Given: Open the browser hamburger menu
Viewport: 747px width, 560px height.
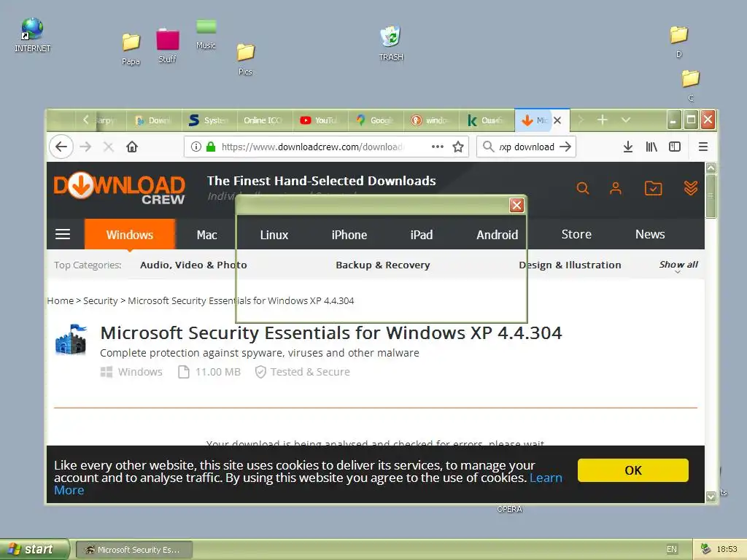Looking at the screenshot, I should [x=703, y=147].
